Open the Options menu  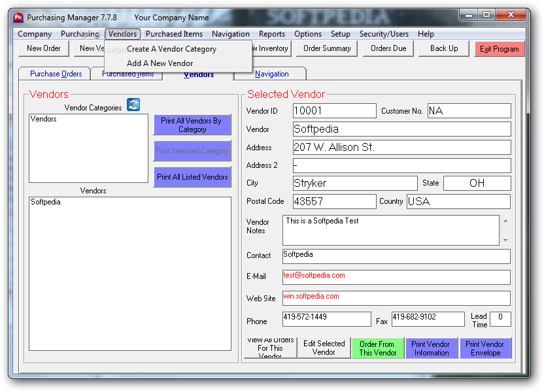[x=308, y=34]
